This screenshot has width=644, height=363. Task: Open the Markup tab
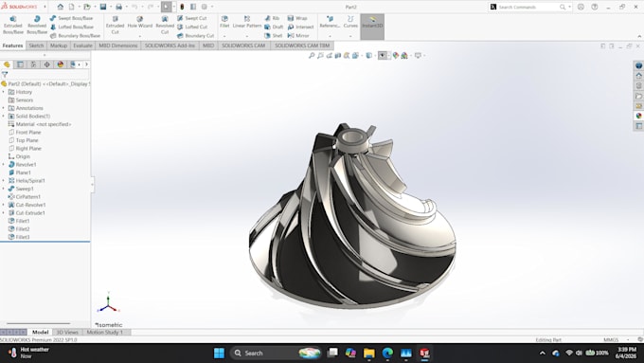click(59, 45)
